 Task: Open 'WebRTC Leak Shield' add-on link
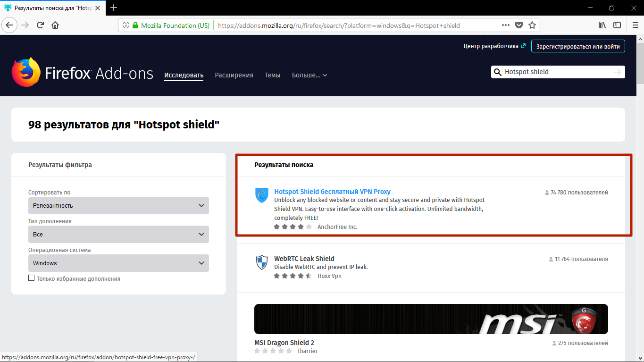click(x=304, y=259)
